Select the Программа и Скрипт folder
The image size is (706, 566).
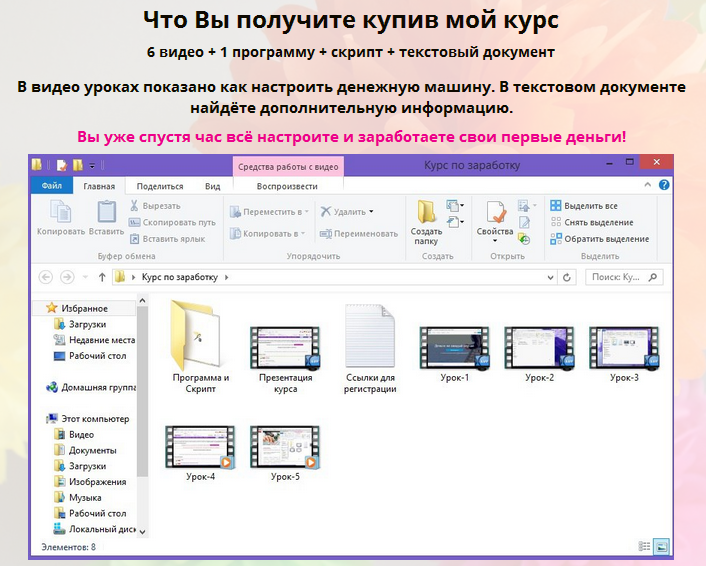[200, 347]
